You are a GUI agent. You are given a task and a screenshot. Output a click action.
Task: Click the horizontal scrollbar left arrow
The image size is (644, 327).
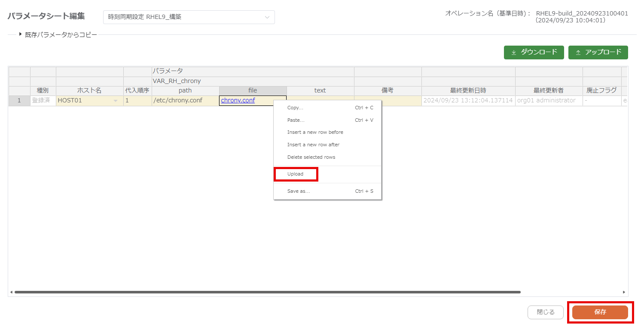pos(11,292)
